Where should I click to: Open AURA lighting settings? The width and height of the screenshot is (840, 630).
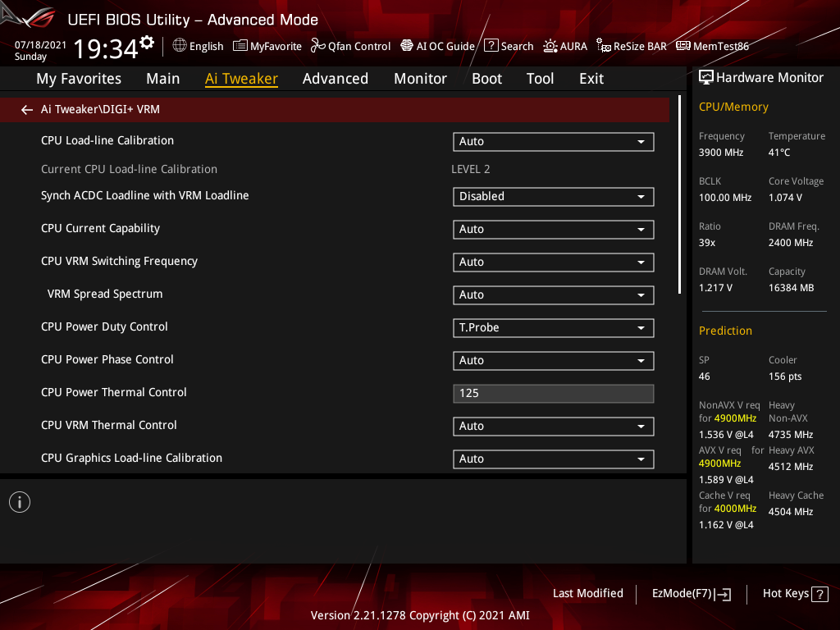click(x=565, y=46)
